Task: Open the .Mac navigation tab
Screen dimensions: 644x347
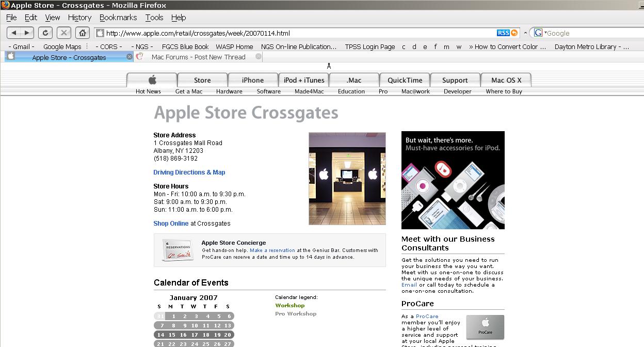Action: pyautogui.click(x=354, y=80)
